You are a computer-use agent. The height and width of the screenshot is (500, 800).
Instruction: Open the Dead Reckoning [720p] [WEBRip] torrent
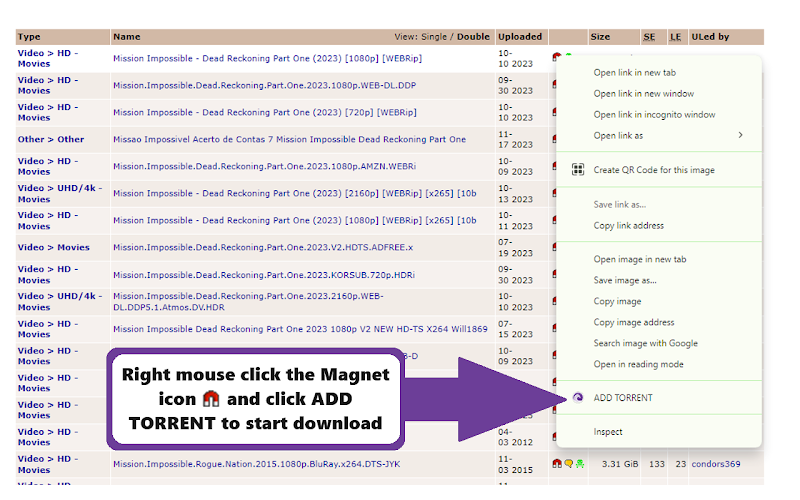[265, 112]
